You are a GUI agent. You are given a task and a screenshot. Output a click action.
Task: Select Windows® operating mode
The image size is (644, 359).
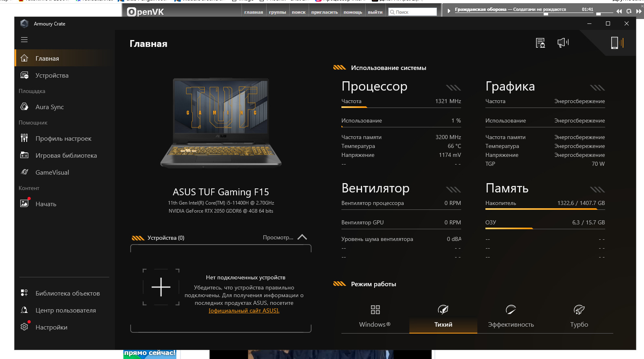(x=375, y=317)
